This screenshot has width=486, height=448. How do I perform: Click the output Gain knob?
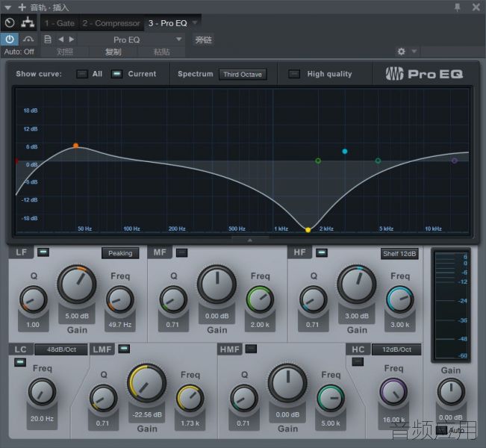[451, 392]
